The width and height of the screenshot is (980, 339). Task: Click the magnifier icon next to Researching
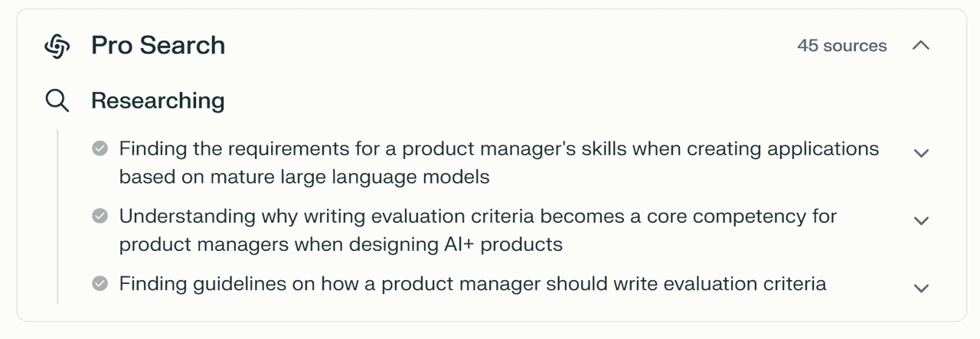pyautogui.click(x=57, y=100)
